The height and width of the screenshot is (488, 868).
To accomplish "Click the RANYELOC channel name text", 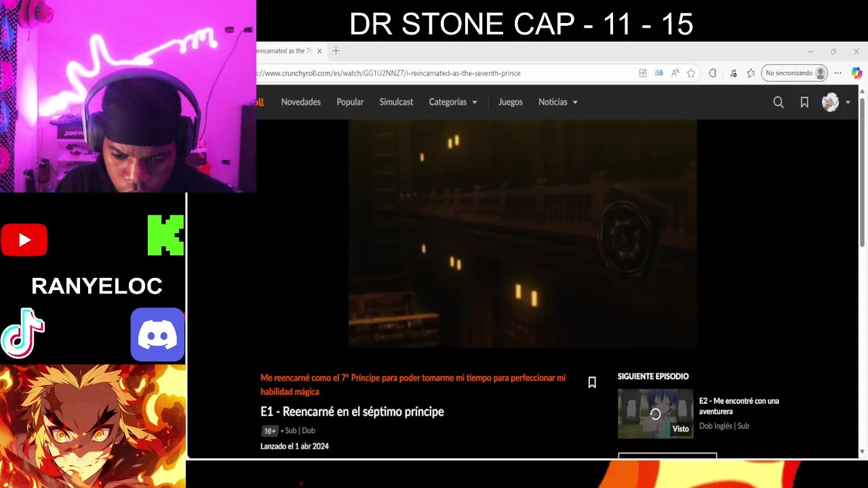I will (x=97, y=286).
